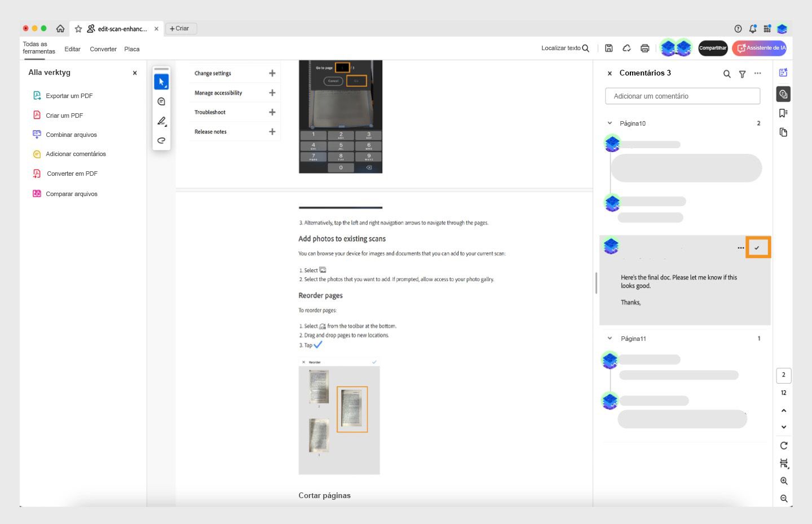Search within comments

pyautogui.click(x=727, y=73)
